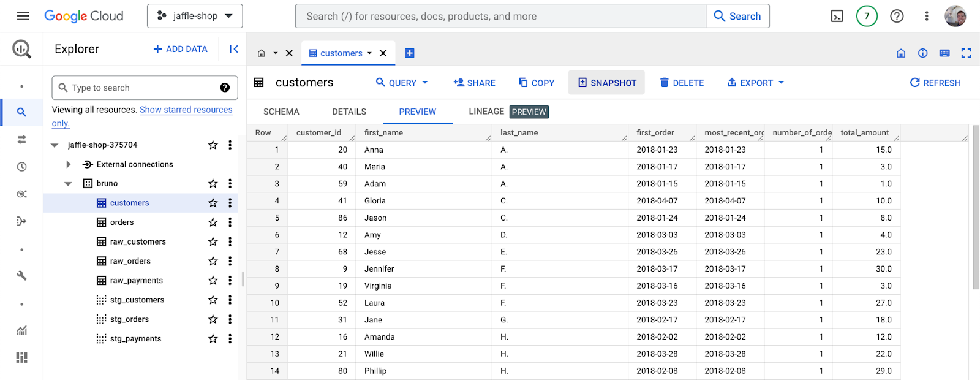Open a new query tab with plus icon
Screen dimensions: 980x380
(x=410, y=53)
